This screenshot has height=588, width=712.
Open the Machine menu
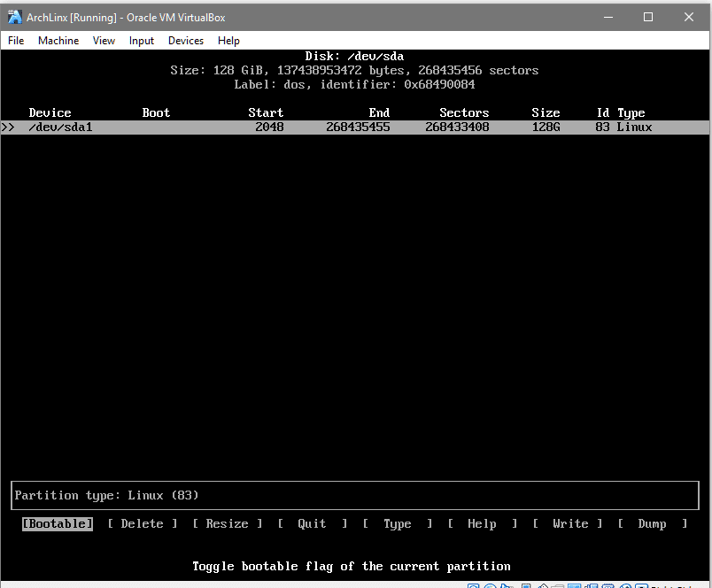pos(58,41)
